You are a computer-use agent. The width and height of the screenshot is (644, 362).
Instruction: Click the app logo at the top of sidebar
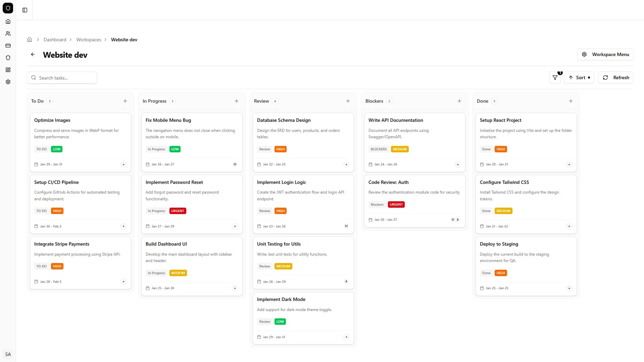8,8
